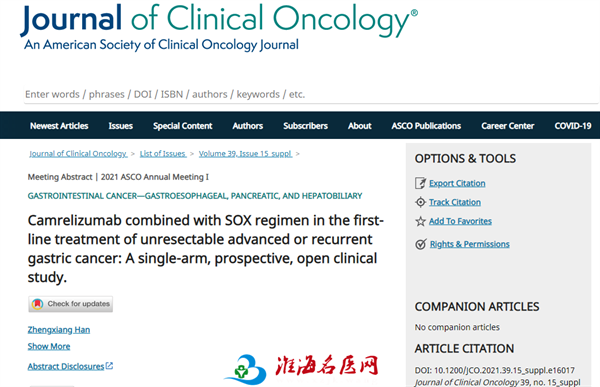Expand author list with Show More
Viewport: 600px width, 387px height.
49,346
